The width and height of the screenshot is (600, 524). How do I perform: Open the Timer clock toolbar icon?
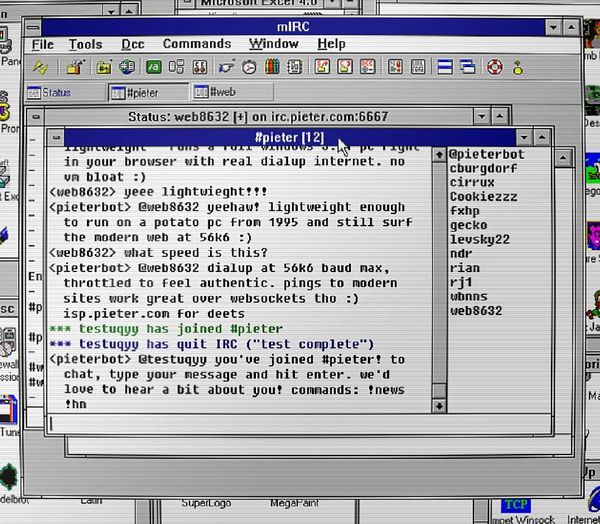[249, 67]
